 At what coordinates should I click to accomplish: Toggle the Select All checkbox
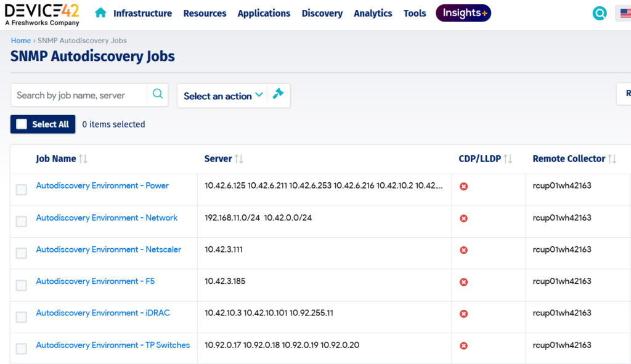tap(22, 124)
